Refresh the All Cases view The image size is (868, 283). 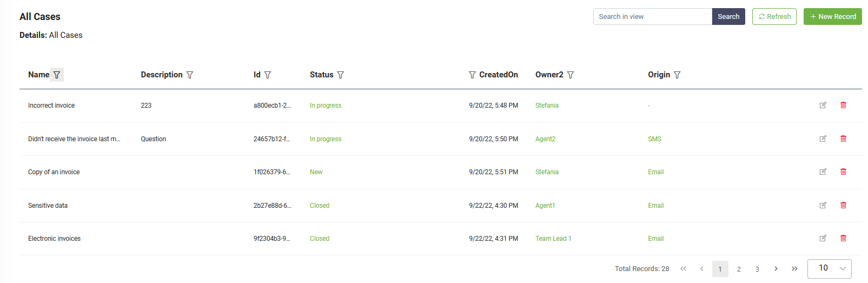774,17
